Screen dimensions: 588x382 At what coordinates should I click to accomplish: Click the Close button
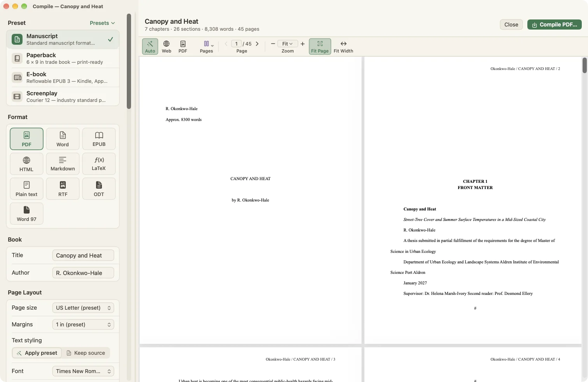pyautogui.click(x=511, y=25)
